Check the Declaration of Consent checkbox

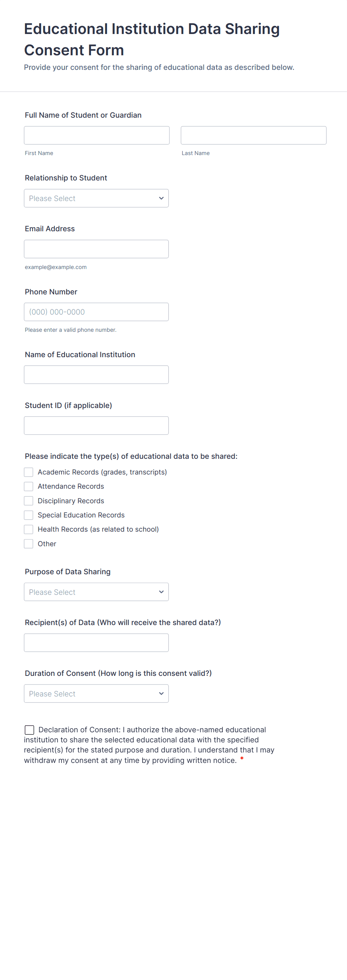[x=29, y=730]
